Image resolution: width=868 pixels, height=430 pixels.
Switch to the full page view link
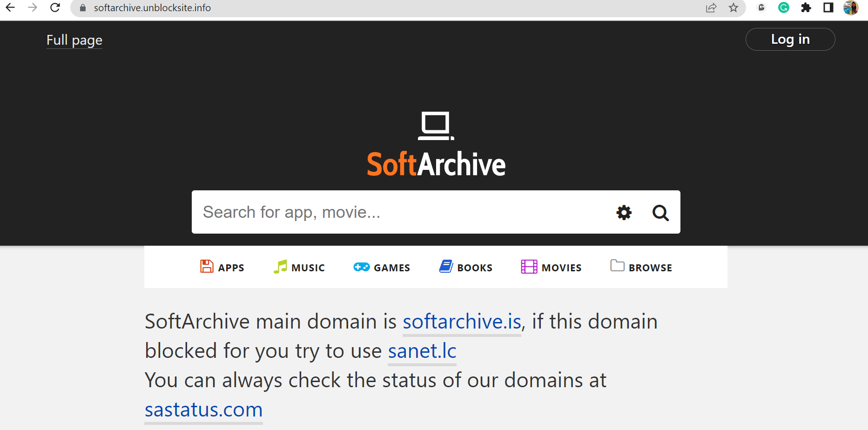[74, 40]
